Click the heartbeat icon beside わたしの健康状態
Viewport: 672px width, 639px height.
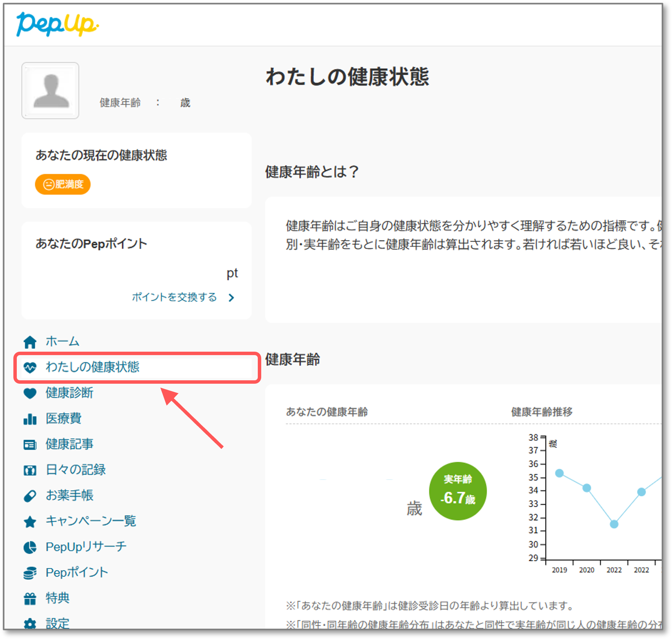click(x=30, y=368)
